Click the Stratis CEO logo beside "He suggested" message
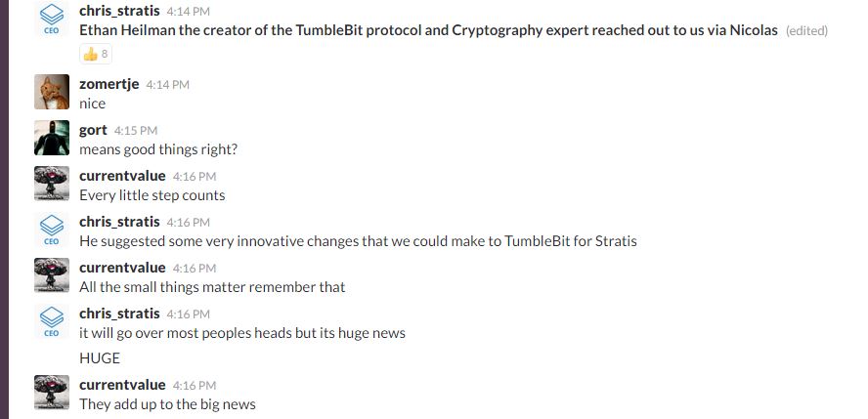 52,230
